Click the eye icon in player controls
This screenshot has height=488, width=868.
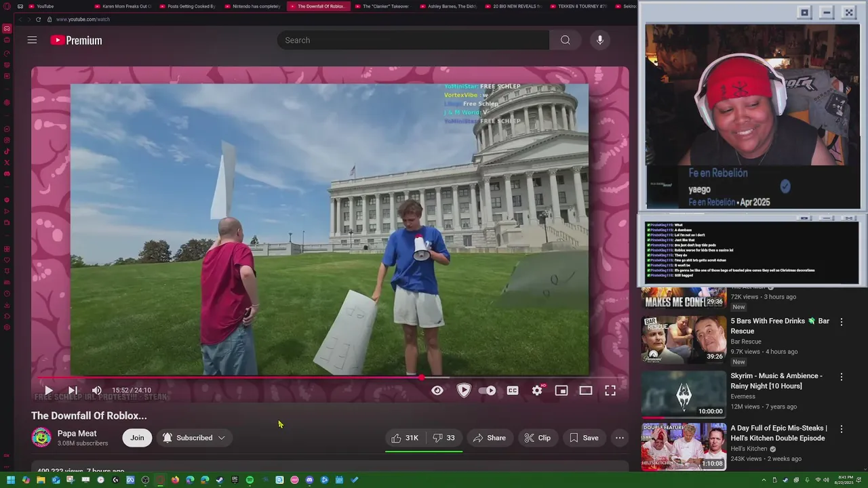[x=437, y=390]
